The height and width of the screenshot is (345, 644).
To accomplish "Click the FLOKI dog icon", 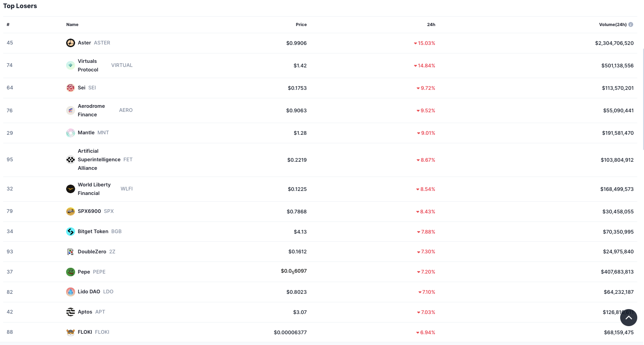I will tap(70, 332).
